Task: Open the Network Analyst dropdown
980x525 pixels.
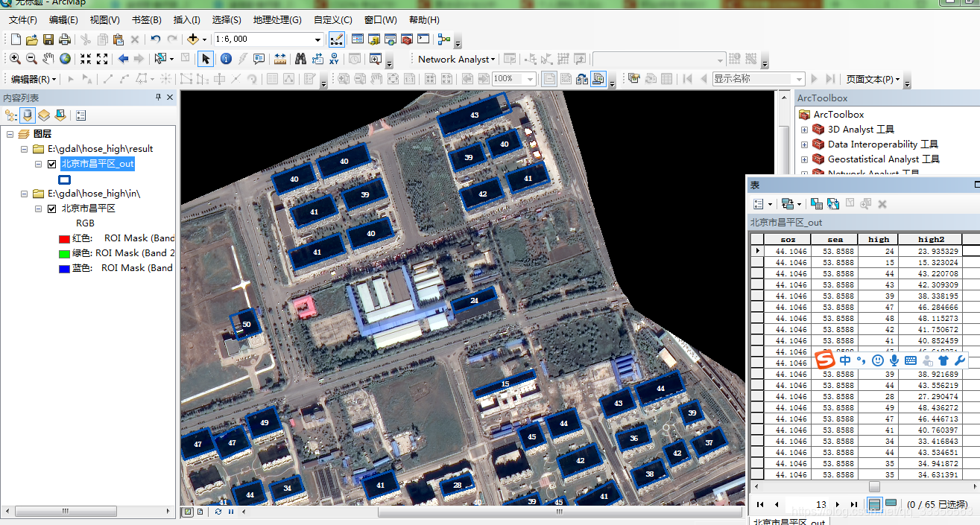Action: tap(455, 59)
